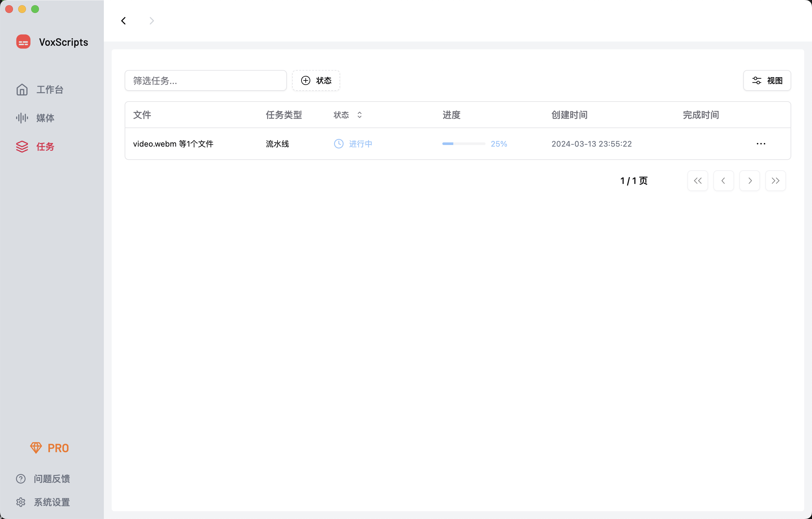The height and width of the screenshot is (519, 812).
Task: Click the 2024-03-13 23:55:22 timestamp
Action: (591, 144)
